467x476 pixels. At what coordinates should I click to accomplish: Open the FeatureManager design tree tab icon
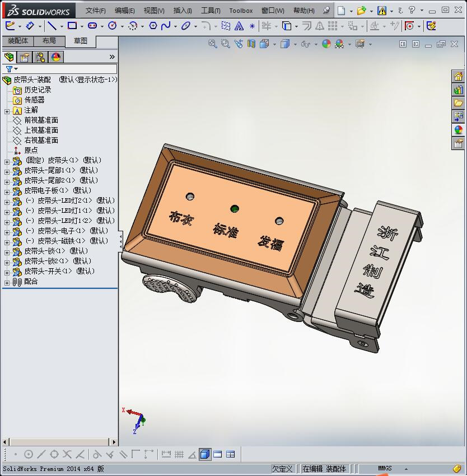(x=9, y=57)
